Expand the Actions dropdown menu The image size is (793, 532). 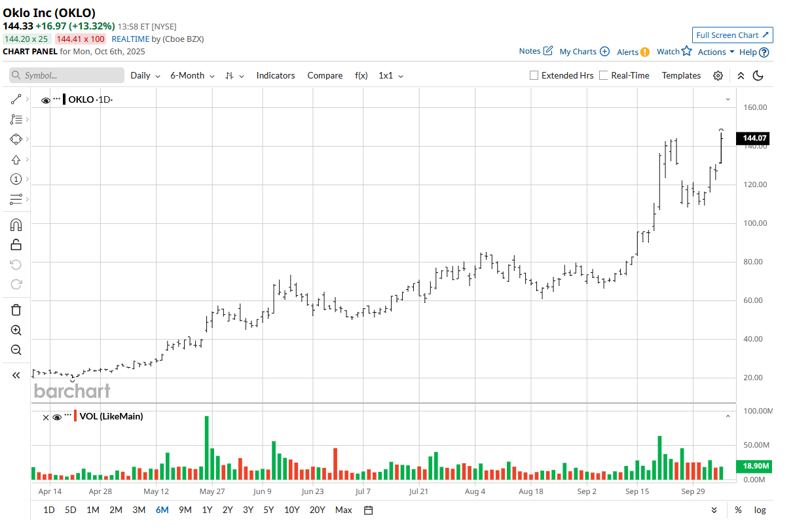pyautogui.click(x=716, y=52)
